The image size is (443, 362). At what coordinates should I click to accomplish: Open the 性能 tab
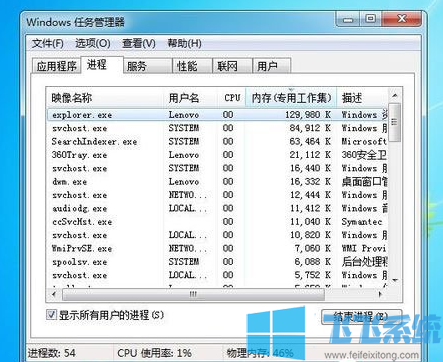[x=192, y=66]
